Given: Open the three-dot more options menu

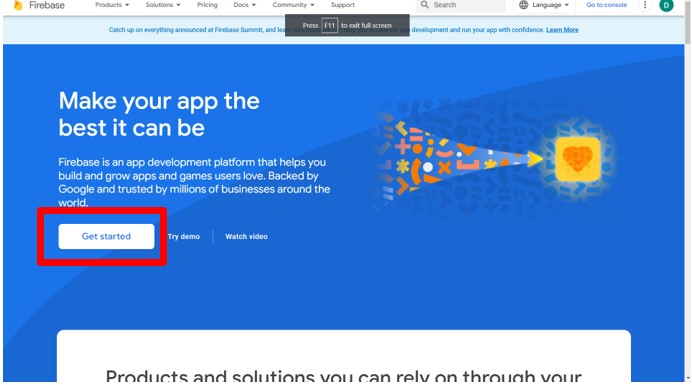Looking at the screenshot, I should click(x=645, y=5).
